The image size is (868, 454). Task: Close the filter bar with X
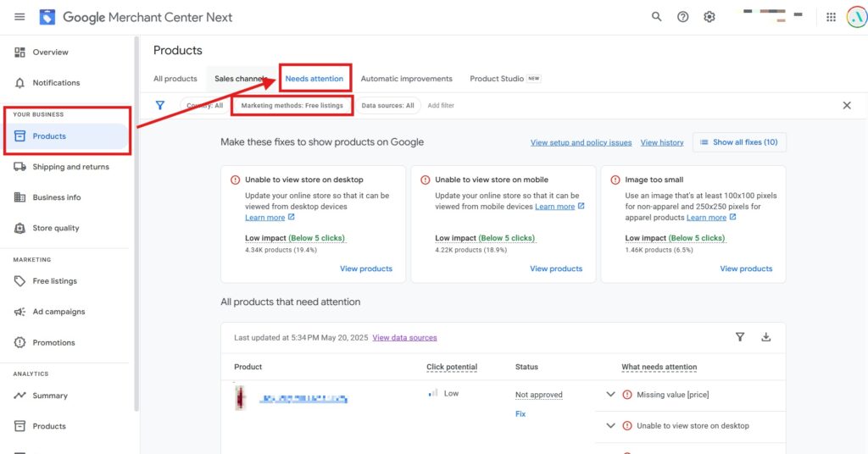click(847, 105)
